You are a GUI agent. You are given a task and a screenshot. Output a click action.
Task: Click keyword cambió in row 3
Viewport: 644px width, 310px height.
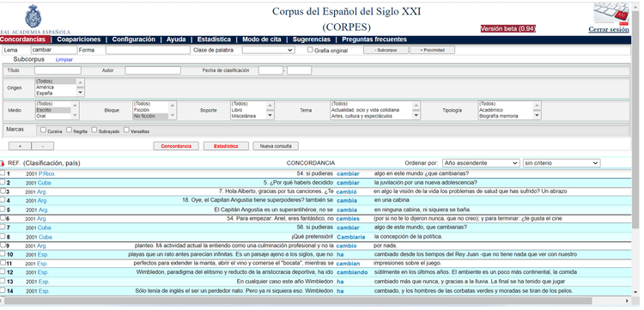(x=346, y=191)
